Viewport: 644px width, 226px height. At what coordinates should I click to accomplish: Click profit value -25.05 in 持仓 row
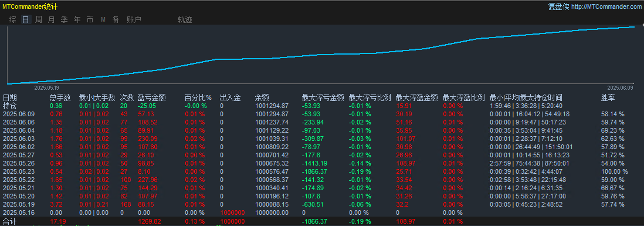(147, 106)
